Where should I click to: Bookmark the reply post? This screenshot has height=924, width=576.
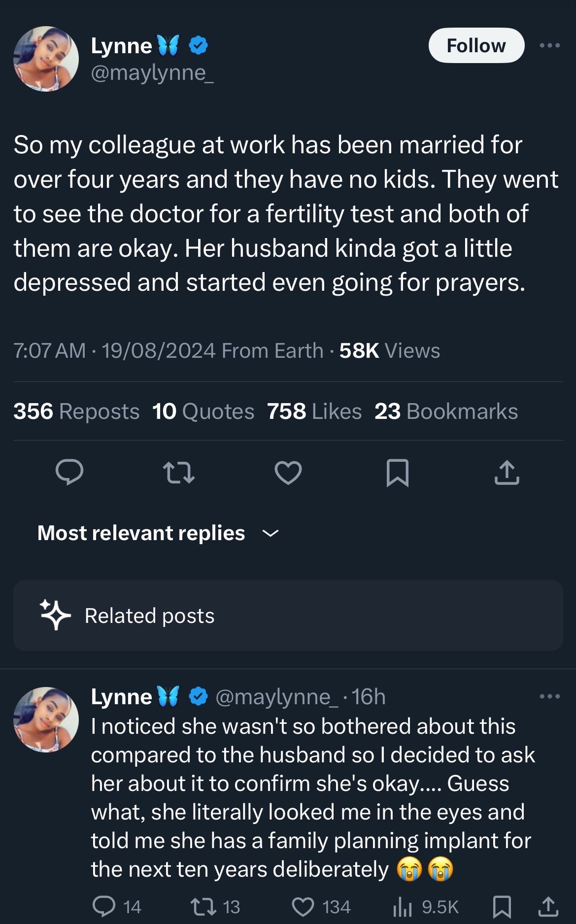pos(502,907)
